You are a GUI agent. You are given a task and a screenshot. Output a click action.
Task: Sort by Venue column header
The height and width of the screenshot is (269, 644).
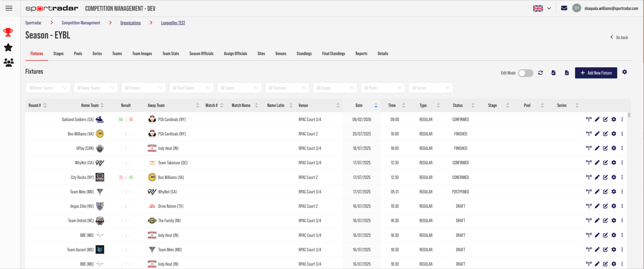tap(319, 105)
